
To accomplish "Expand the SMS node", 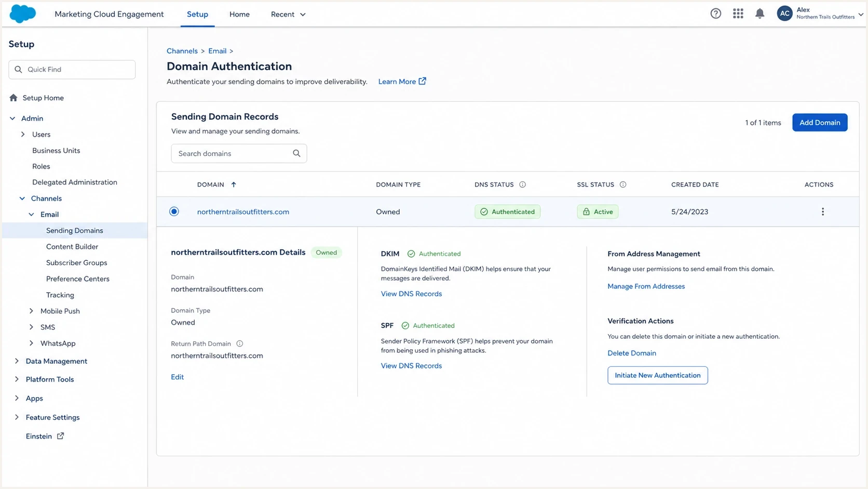I will 31,327.
